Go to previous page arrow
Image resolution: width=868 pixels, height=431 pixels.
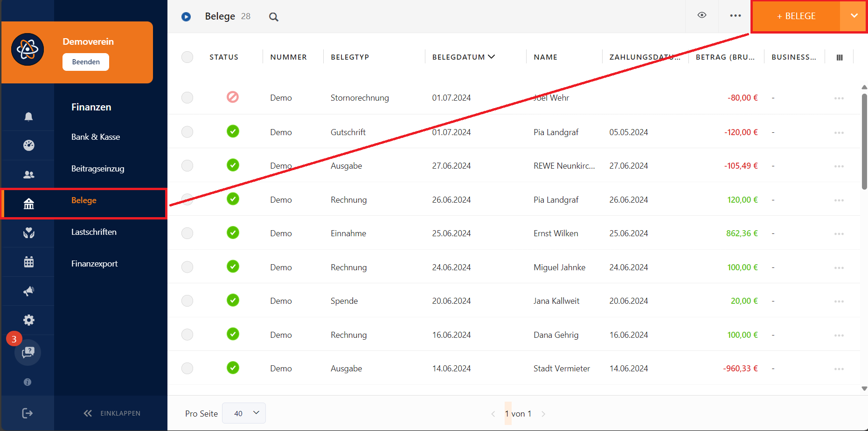tap(493, 414)
